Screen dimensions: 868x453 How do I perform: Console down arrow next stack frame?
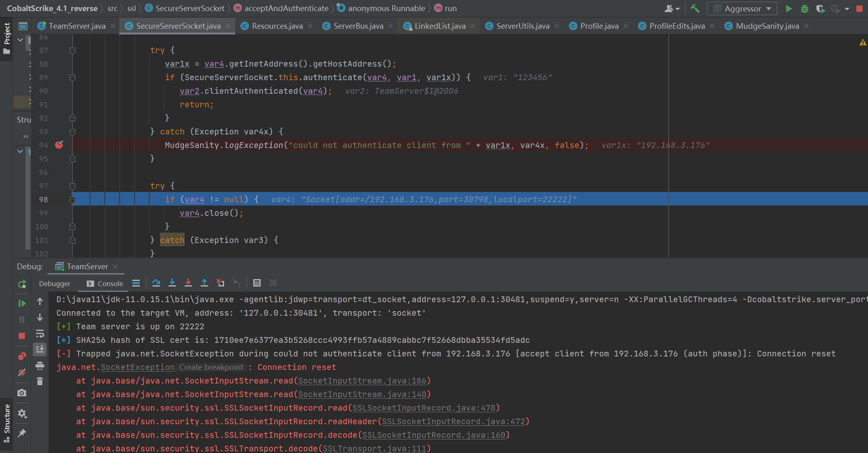tap(40, 317)
